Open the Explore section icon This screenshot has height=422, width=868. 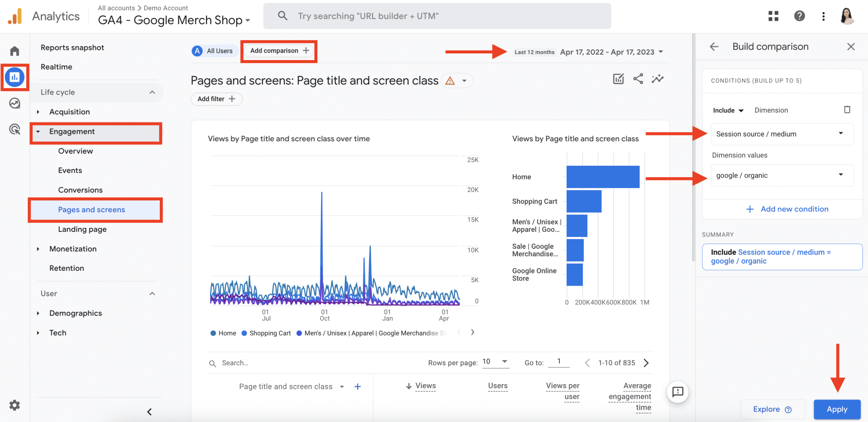pyautogui.click(x=14, y=103)
